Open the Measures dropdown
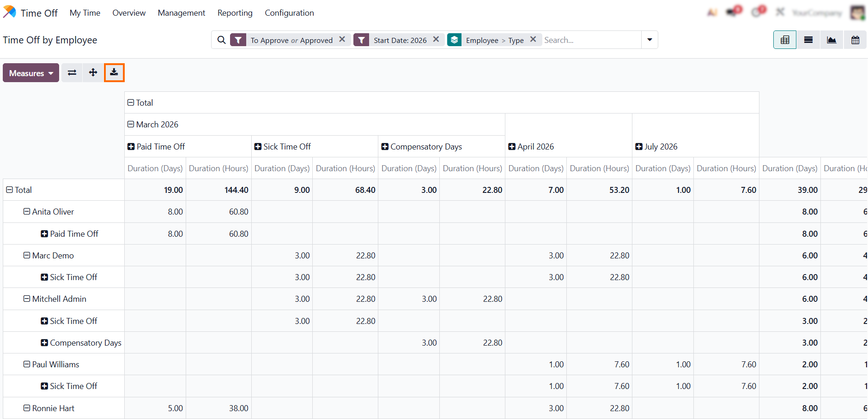The height and width of the screenshot is (419, 868). pos(31,73)
